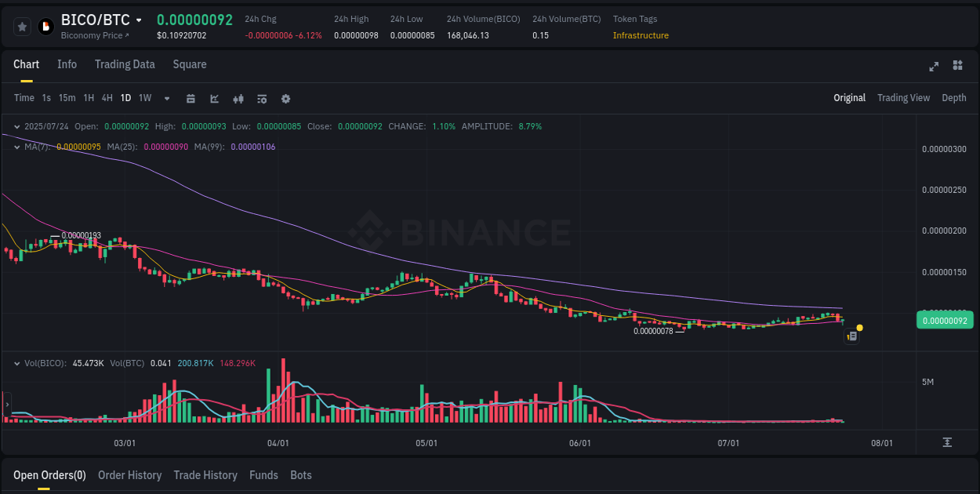This screenshot has width=980, height=494.
Task: Select the line chart style icon
Action: (214, 99)
